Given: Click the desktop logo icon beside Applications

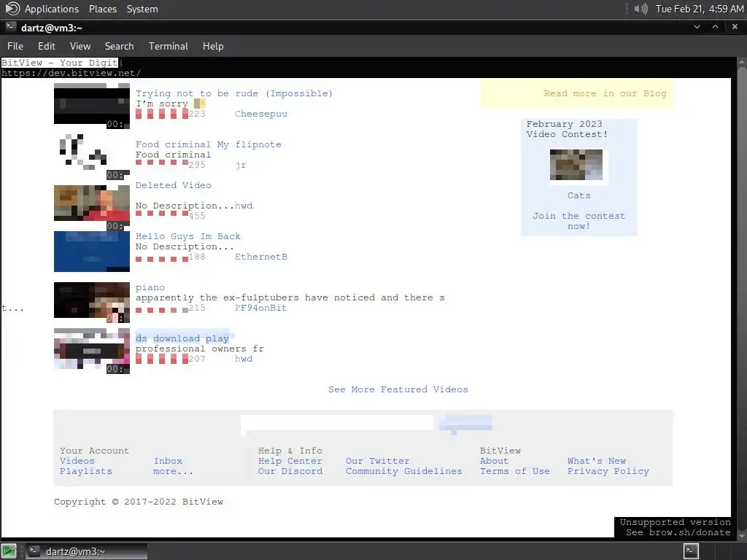Looking at the screenshot, I should (x=13, y=9).
